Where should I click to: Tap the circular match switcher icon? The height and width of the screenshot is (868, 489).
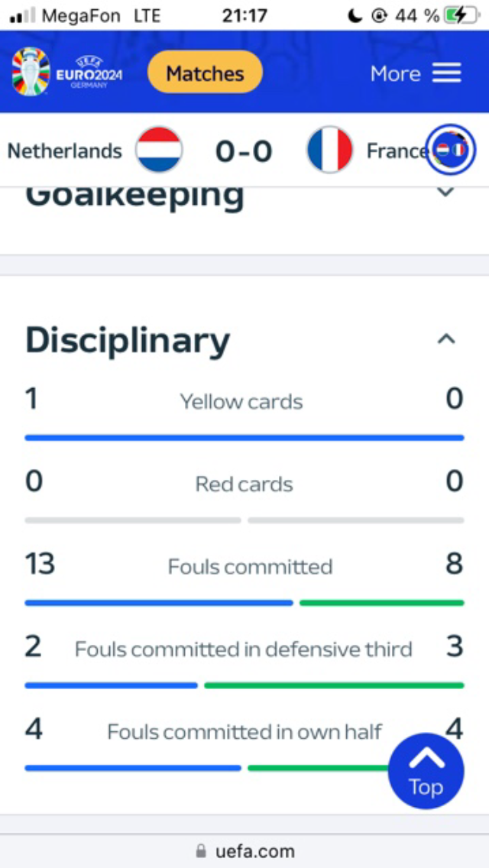pos(451,150)
